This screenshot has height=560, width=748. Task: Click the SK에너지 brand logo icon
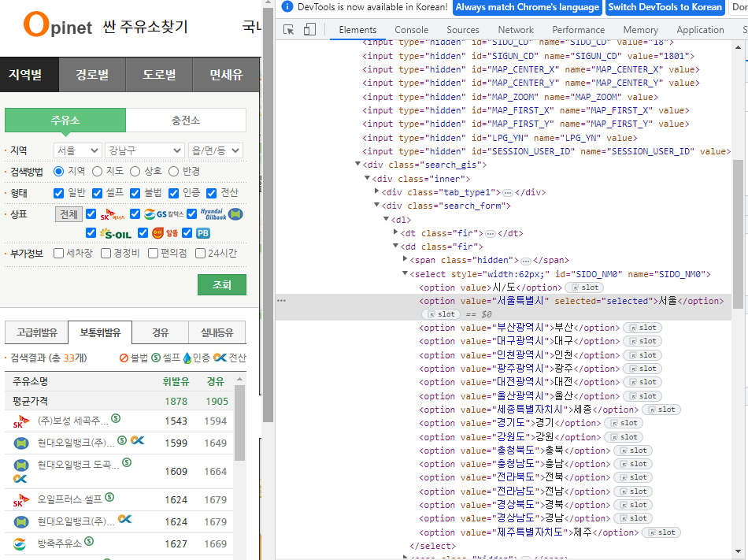tap(114, 214)
